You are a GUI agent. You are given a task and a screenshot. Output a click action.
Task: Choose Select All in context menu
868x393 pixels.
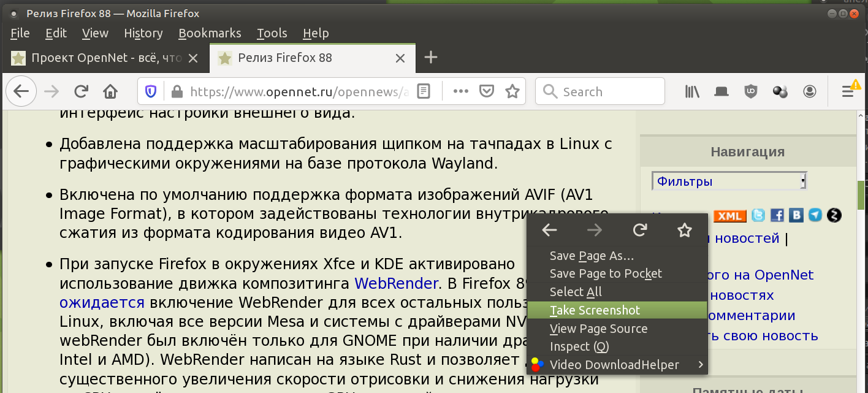pyautogui.click(x=617, y=292)
